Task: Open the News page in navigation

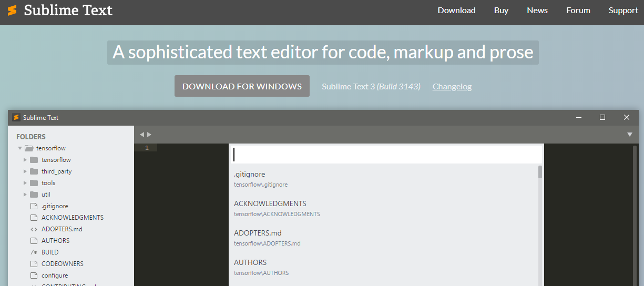Action: tap(537, 11)
